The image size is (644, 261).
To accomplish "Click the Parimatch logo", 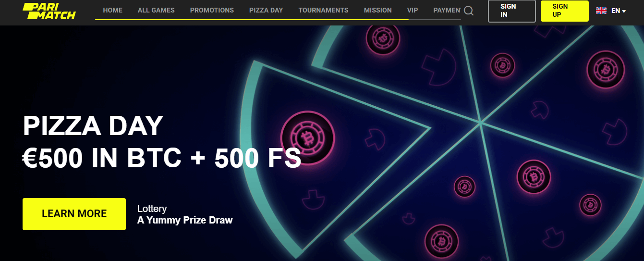I will [49, 11].
